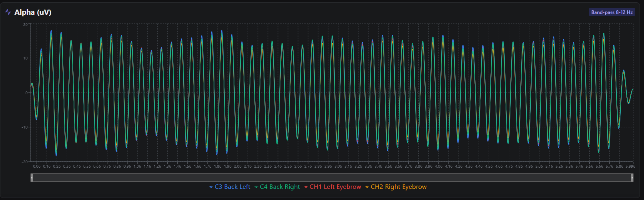Click the green C4 Back Right legend marker
Image resolution: width=644 pixels, height=200 pixels.
[256, 187]
